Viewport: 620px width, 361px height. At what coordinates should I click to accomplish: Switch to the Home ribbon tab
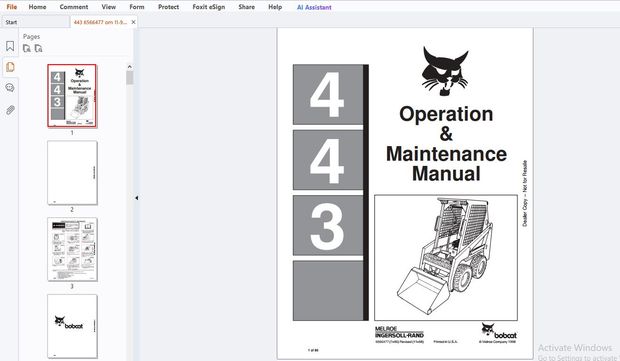(x=37, y=7)
